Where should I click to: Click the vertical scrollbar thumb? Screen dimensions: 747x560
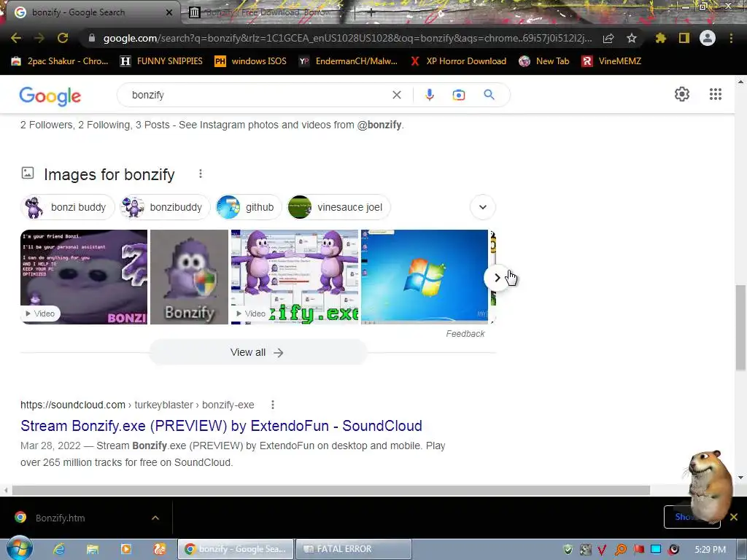740,327
